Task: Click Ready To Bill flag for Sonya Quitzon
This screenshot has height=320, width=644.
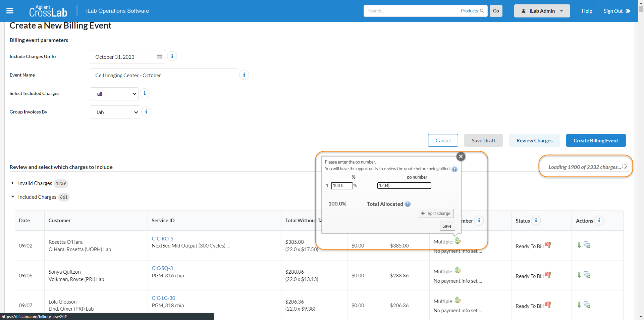Action: (548, 275)
